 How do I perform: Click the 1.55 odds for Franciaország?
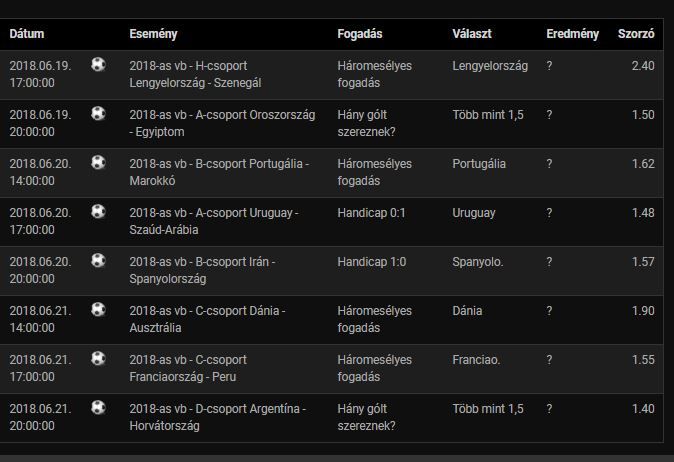(643, 360)
